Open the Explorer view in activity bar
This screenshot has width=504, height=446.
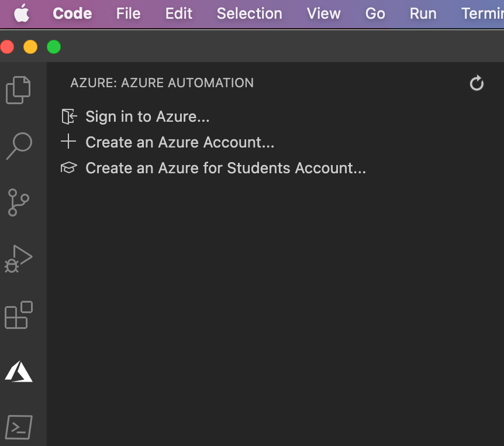[x=19, y=90]
